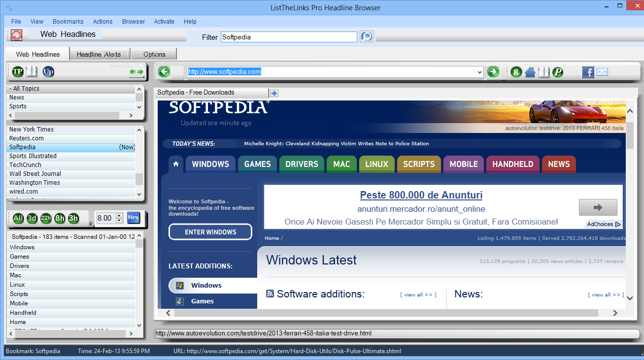Select the 8h time filter
Viewport: 644px width, 360px height.
[x=60, y=218]
